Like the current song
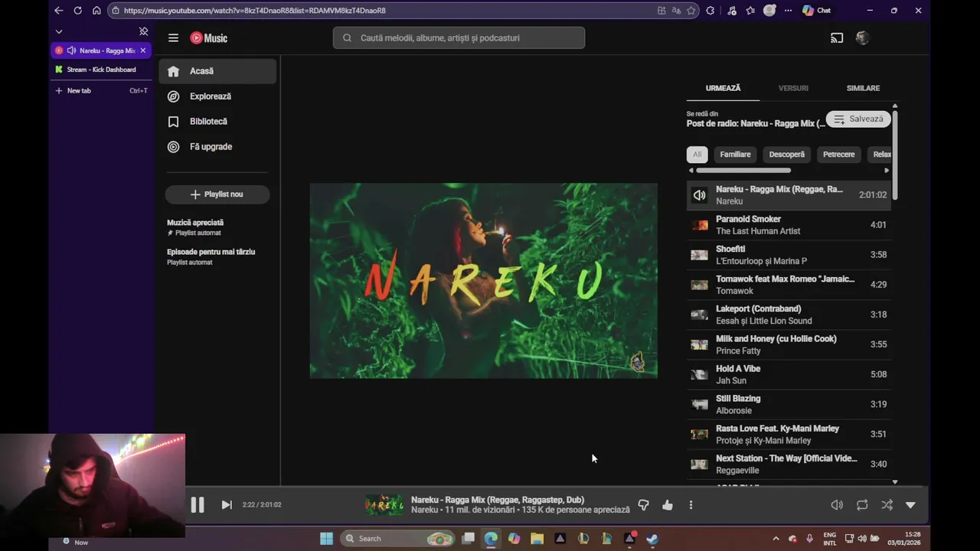980x551 pixels. (x=668, y=504)
